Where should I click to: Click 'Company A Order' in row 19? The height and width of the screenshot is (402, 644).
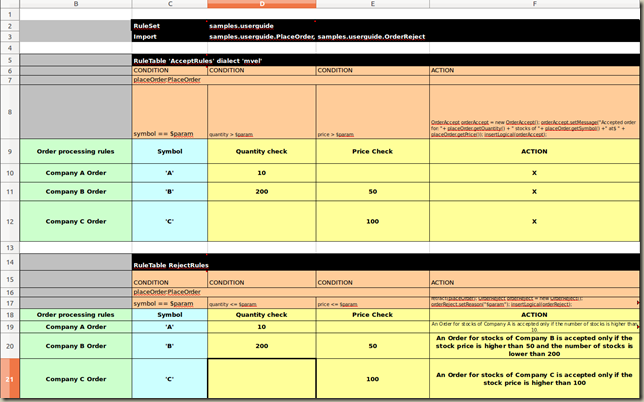tap(76, 327)
